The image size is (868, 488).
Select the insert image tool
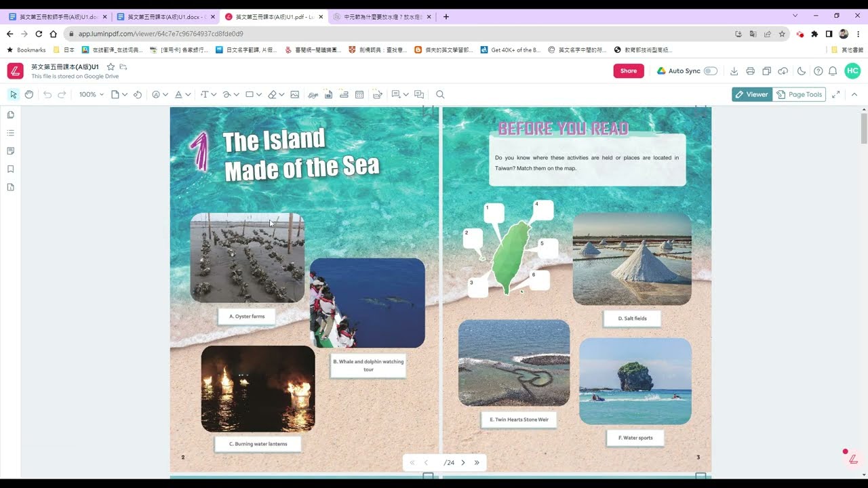[295, 95]
